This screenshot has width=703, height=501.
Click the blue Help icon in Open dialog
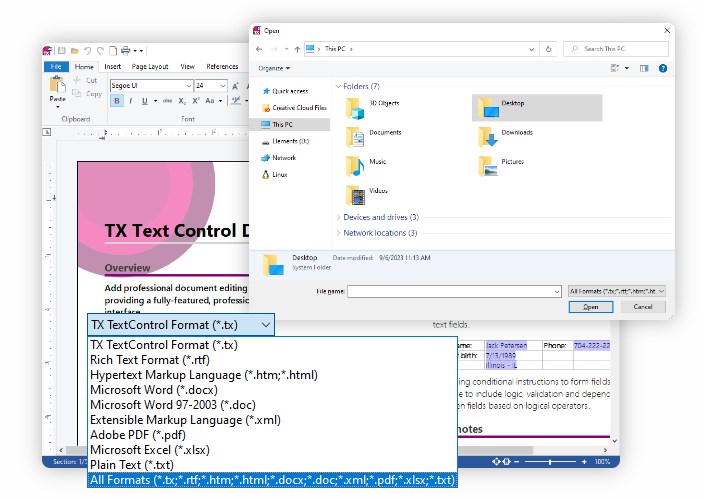click(663, 68)
